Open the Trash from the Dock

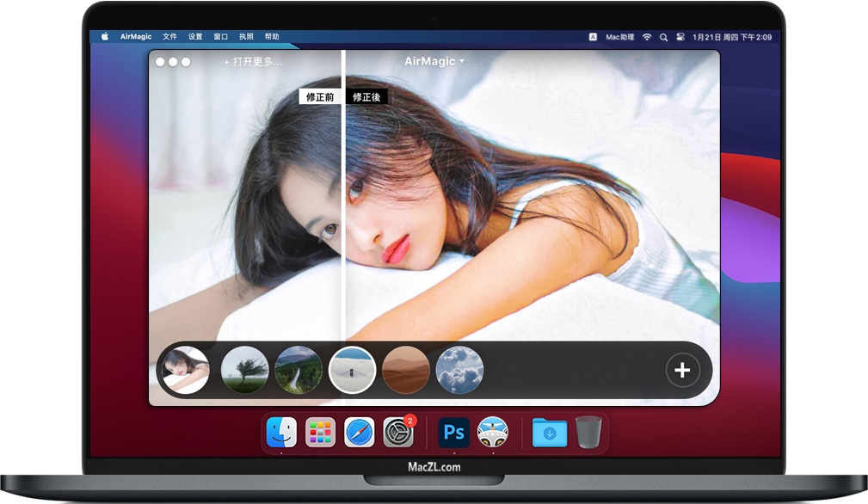click(x=588, y=433)
